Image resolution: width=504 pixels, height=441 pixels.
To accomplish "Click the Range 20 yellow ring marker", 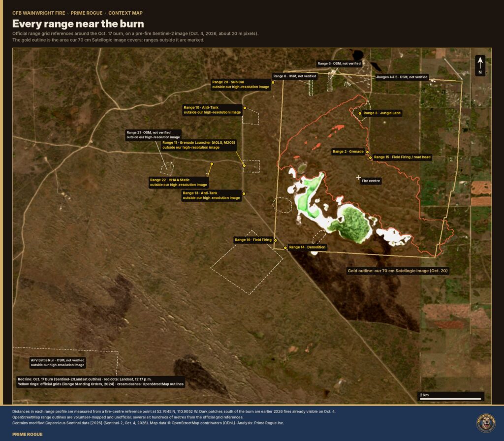I will click(x=273, y=82).
